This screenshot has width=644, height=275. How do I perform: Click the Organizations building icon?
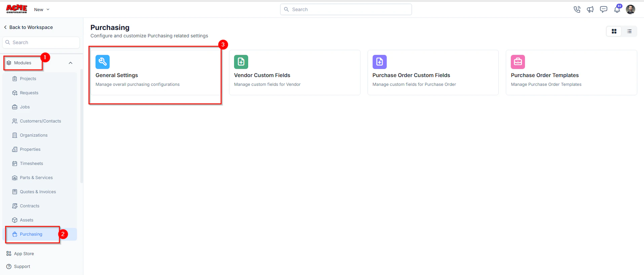coord(15,135)
